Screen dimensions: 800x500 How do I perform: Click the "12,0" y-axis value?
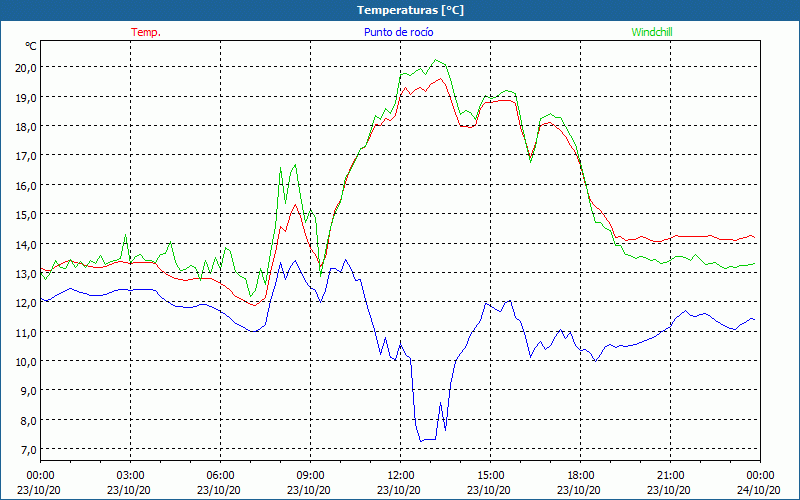pyautogui.click(x=26, y=303)
